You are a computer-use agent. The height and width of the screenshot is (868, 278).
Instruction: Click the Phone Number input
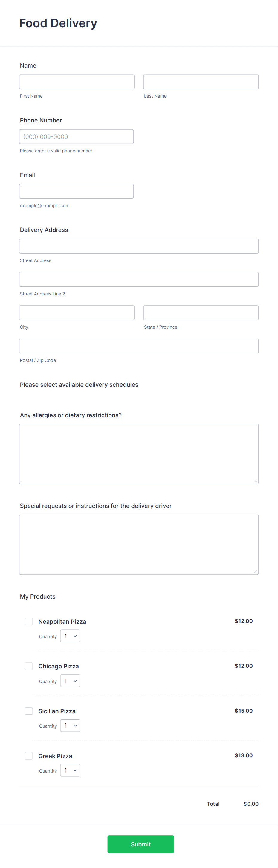click(x=77, y=136)
